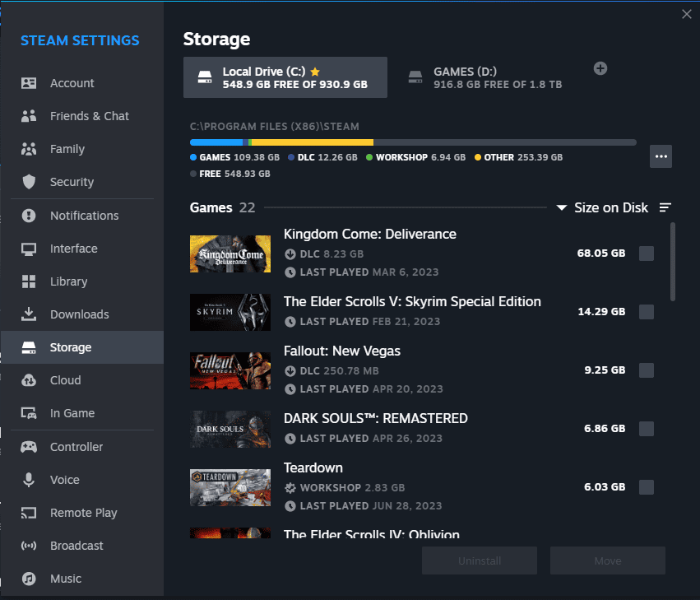Click the Kingdom Come: Deliverance title

(370, 234)
